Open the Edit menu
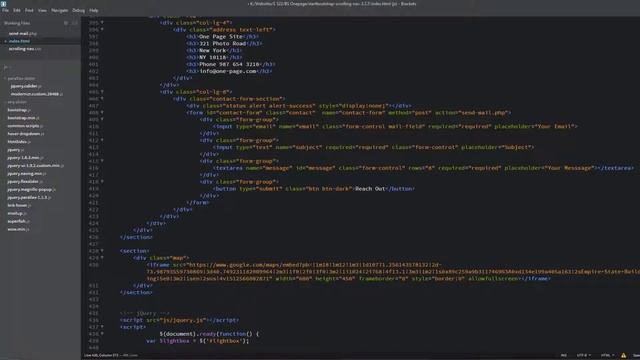The height and width of the screenshot is (360, 640). [17, 11]
